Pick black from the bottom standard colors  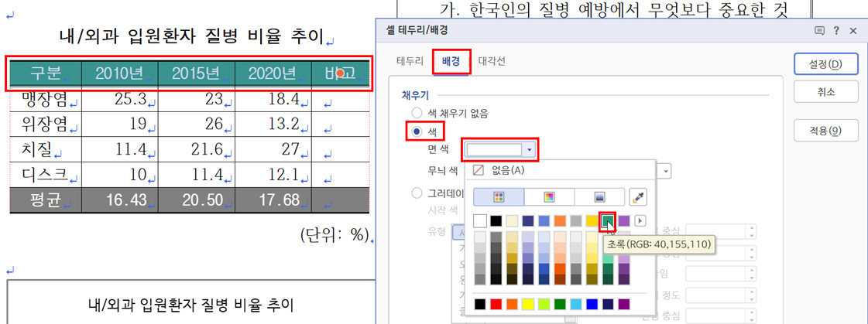pyautogui.click(x=480, y=304)
